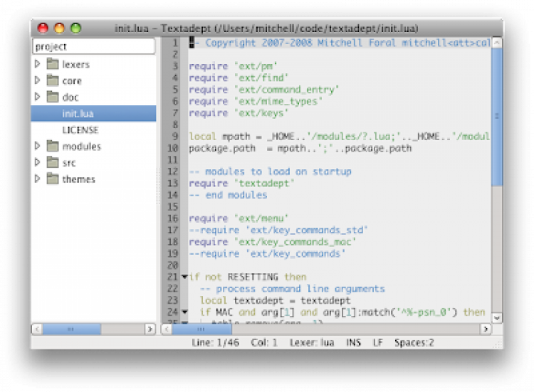This screenshot has width=534, height=392.
Task: Select the core folder label
Action: tap(72, 81)
